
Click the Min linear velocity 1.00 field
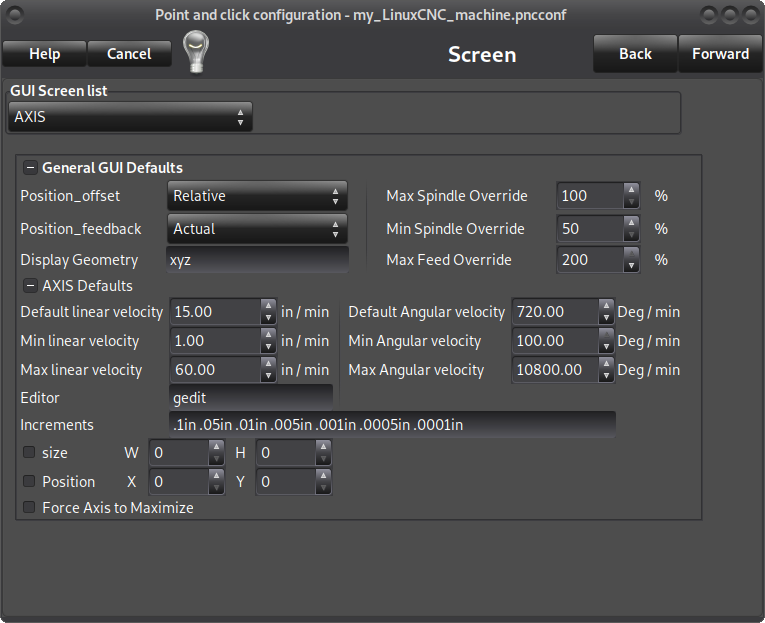coord(216,341)
